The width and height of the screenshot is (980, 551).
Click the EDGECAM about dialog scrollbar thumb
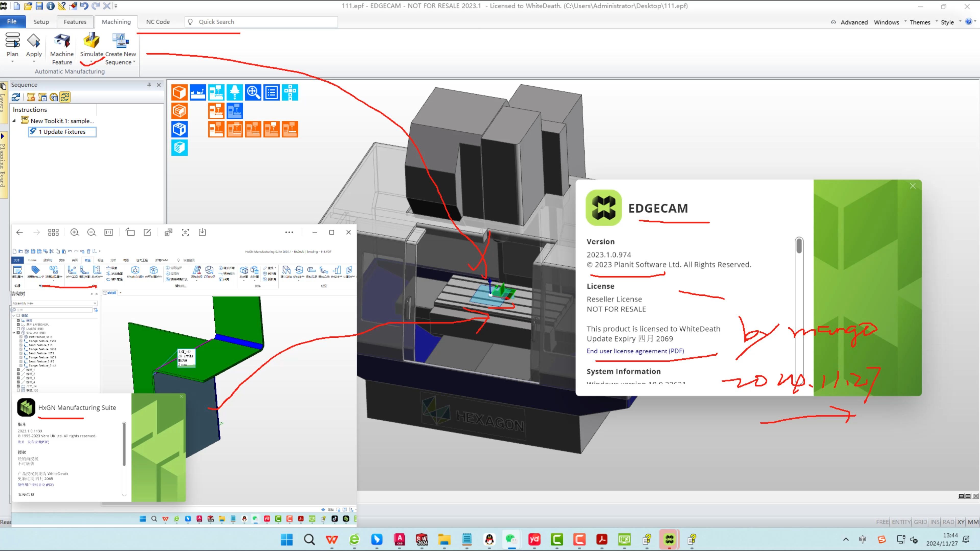(799, 246)
